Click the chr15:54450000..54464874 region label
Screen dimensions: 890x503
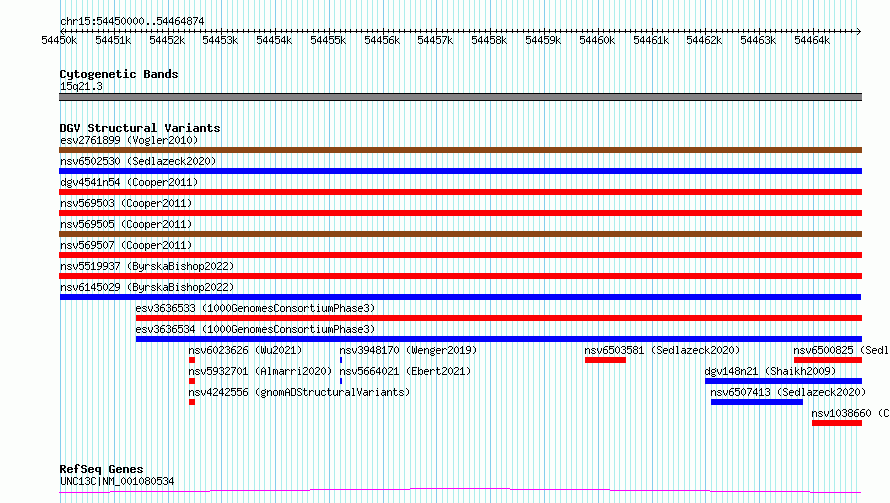tap(132, 21)
